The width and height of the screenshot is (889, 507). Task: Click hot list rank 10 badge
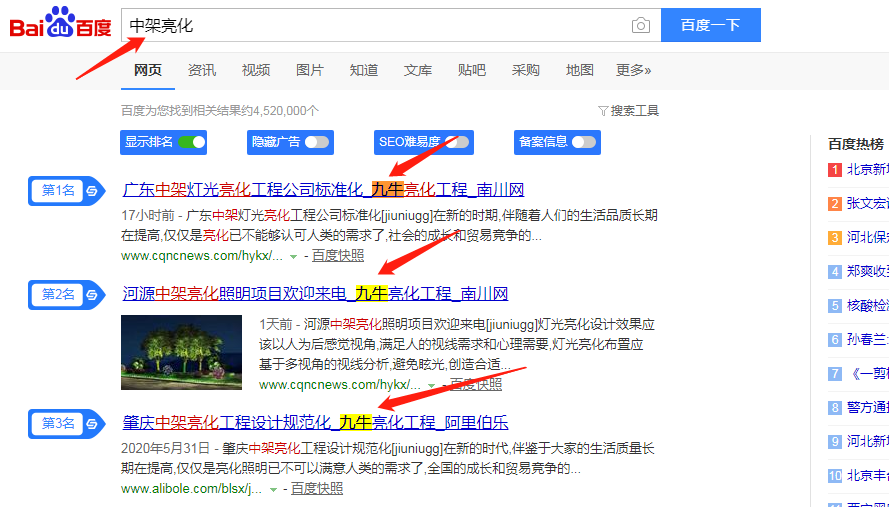tap(835, 476)
